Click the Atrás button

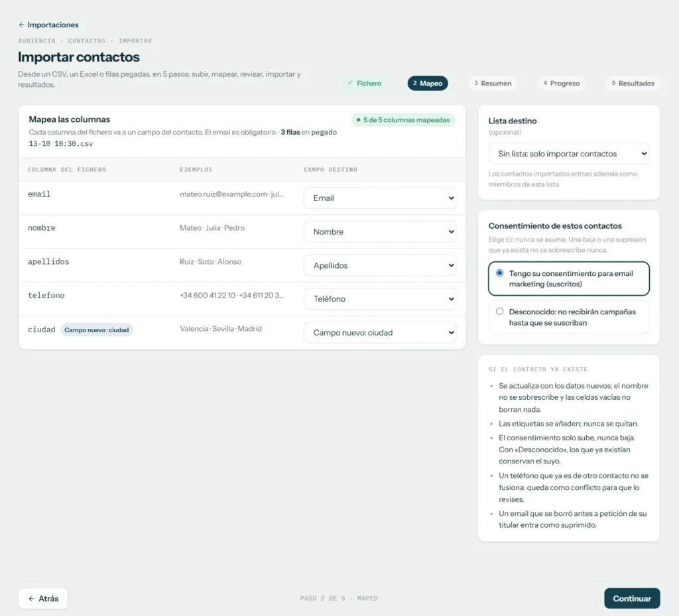coord(43,598)
